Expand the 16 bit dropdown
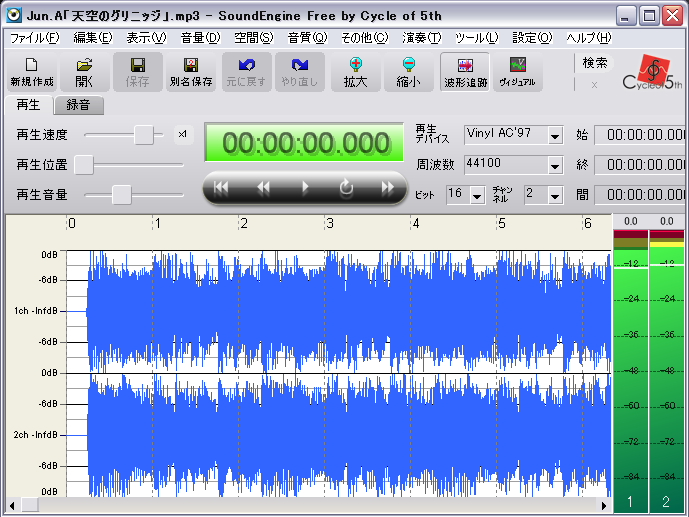 point(477,195)
